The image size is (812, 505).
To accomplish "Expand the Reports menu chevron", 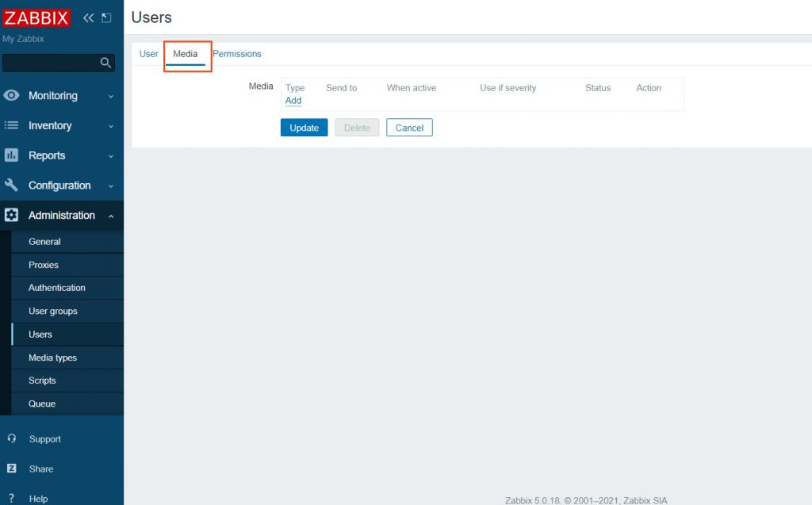I will coord(111,156).
